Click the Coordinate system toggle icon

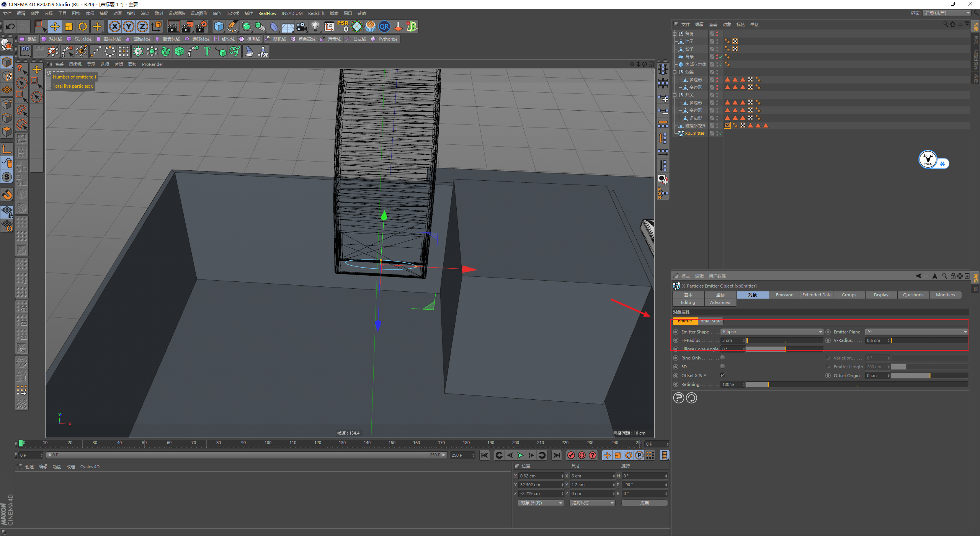click(156, 26)
